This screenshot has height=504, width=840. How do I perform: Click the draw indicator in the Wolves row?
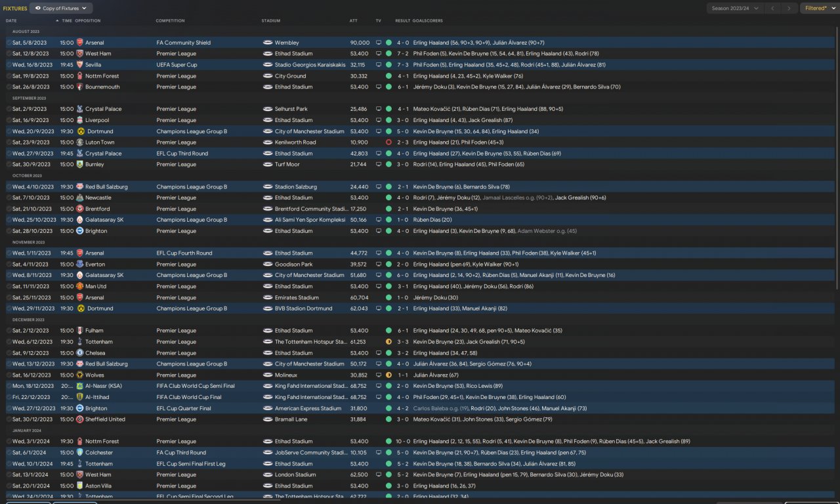pos(388,375)
